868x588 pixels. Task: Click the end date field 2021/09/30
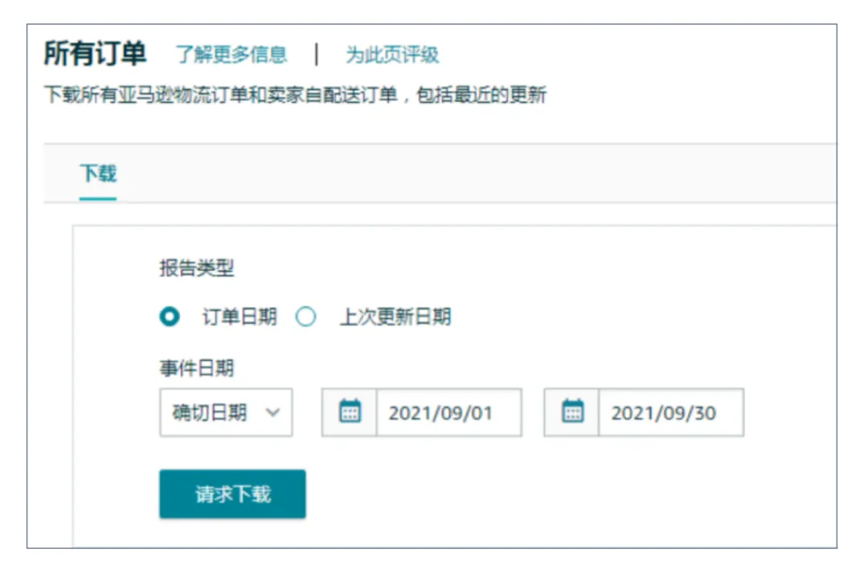(671, 413)
